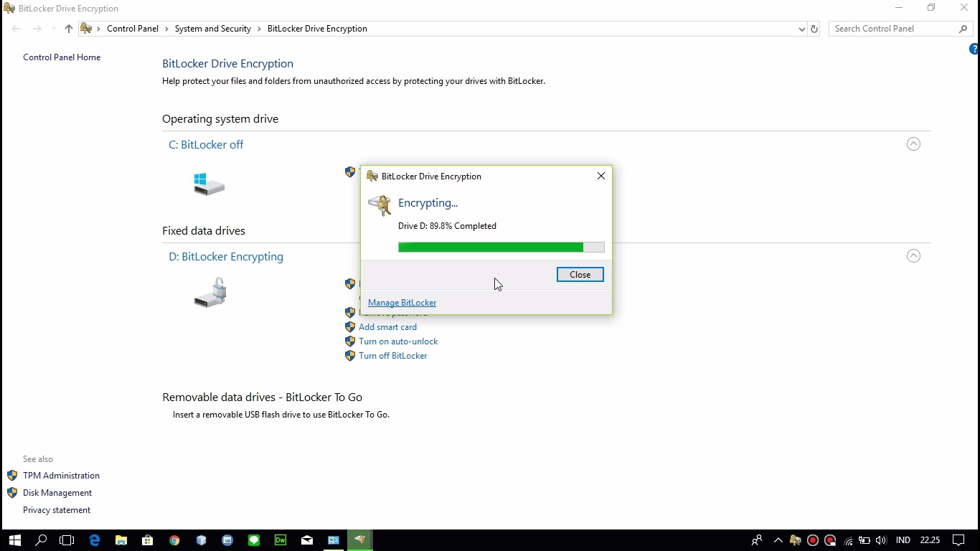Open People from the taskbar
Viewport: 980px width, 551px height.
coord(757,540)
